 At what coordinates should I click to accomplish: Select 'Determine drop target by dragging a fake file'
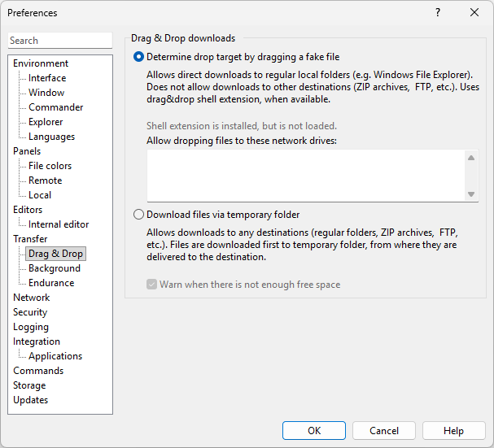138,57
